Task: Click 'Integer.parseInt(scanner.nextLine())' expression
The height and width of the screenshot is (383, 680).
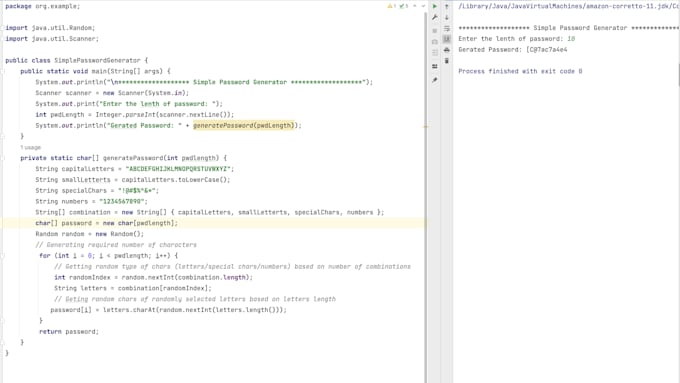Action: (x=163, y=115)
